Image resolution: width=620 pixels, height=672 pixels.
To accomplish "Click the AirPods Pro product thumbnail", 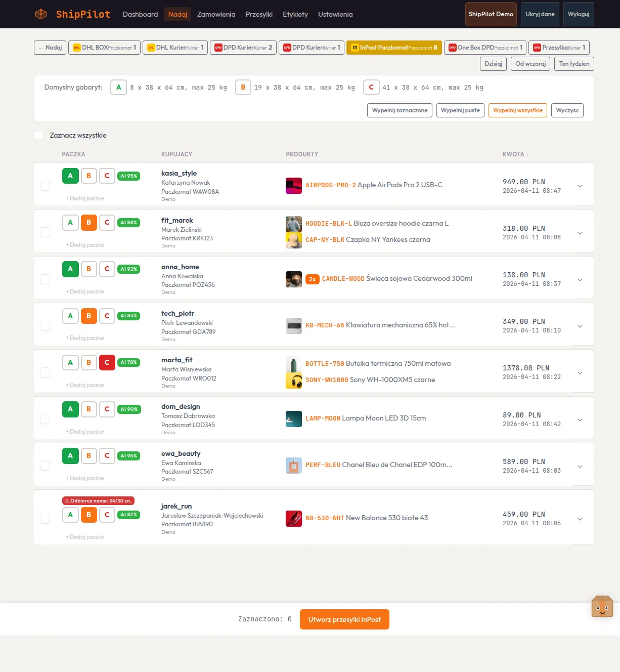I will tap(294, 186).
